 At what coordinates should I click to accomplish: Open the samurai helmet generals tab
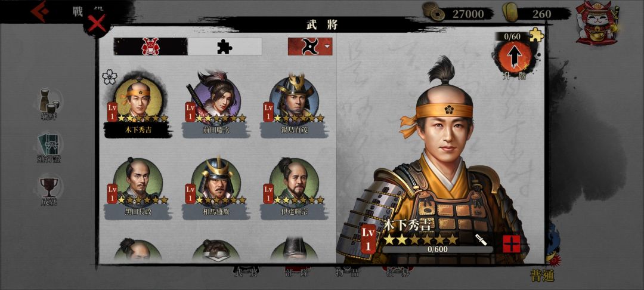150,47
